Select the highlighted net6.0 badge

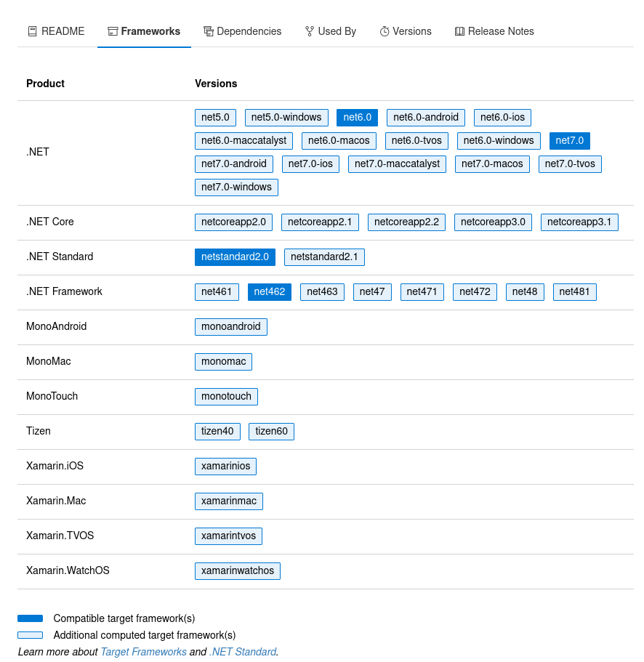358,118
